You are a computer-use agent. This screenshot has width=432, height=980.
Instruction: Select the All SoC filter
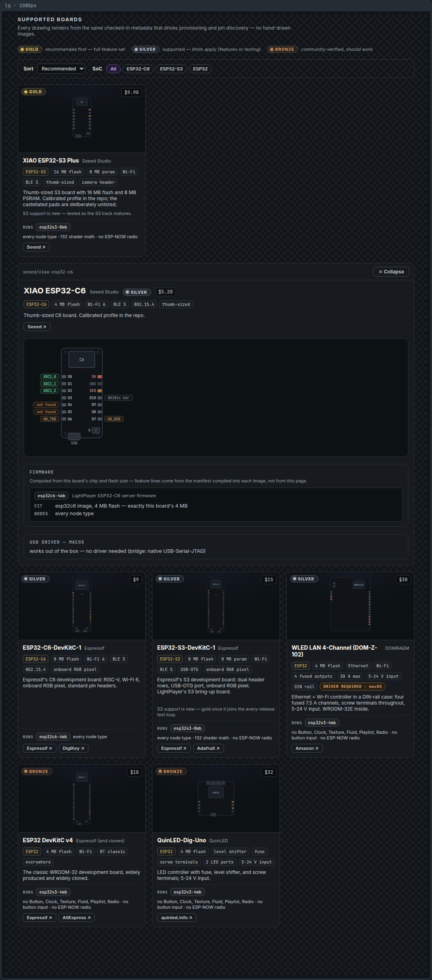[x=113, y=69]
